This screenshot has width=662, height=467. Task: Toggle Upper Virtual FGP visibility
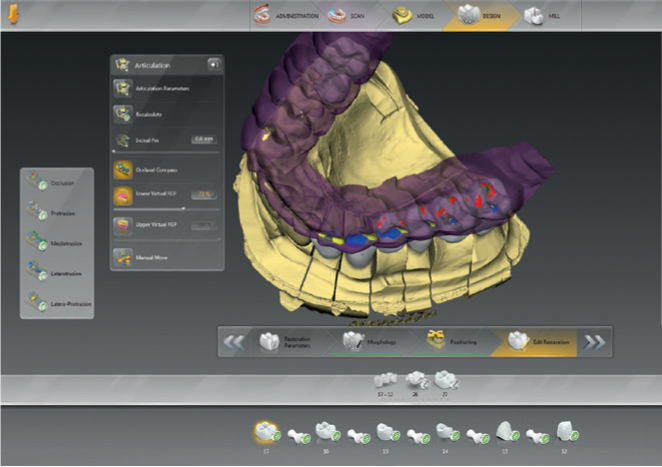coord(124,225)
